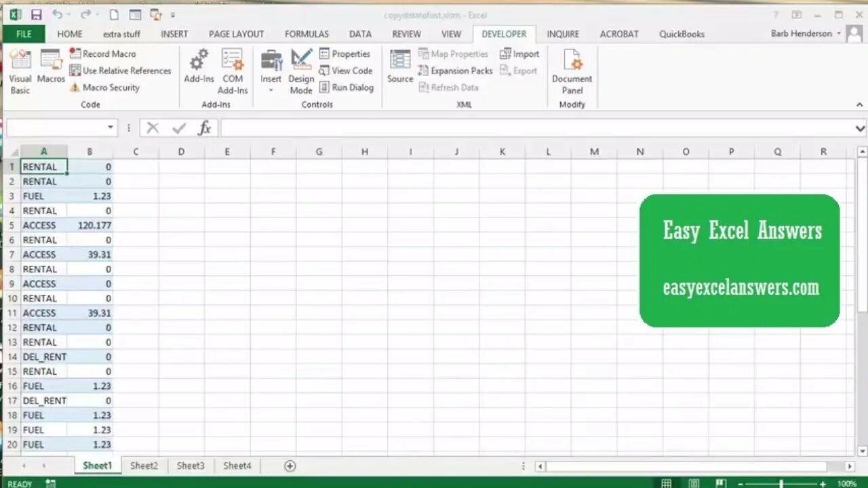
Task: Switch to PAGE LAYOUT tab
Action: pos(236,34)
